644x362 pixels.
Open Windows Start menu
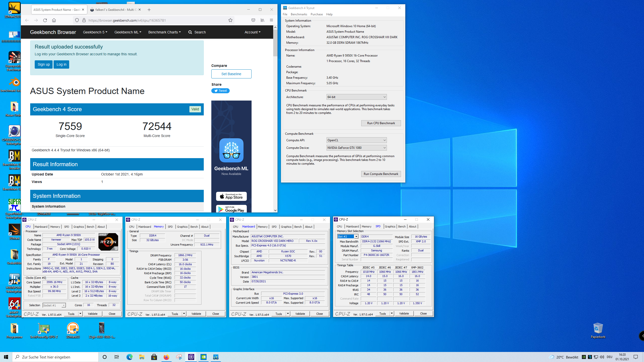click(6, 357)
